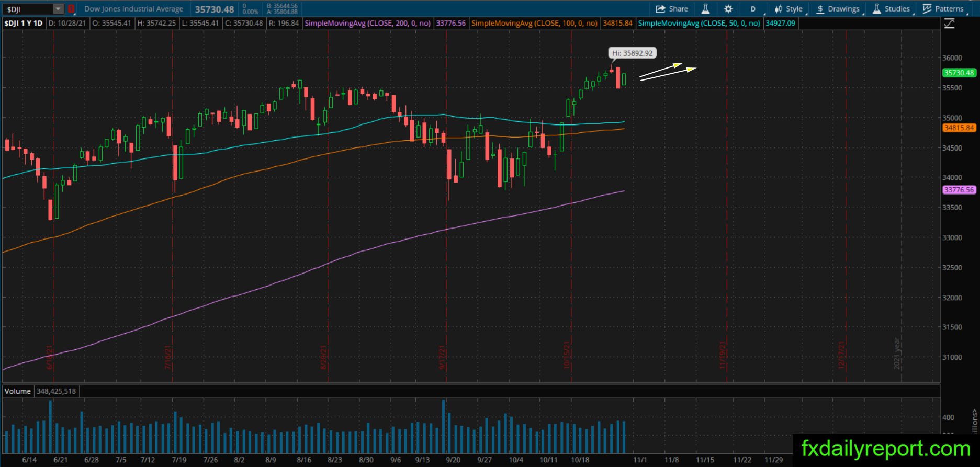Click the purple 33776.56 price axis tag
This screenshot has width=980, height=467.
pos(959,190)
